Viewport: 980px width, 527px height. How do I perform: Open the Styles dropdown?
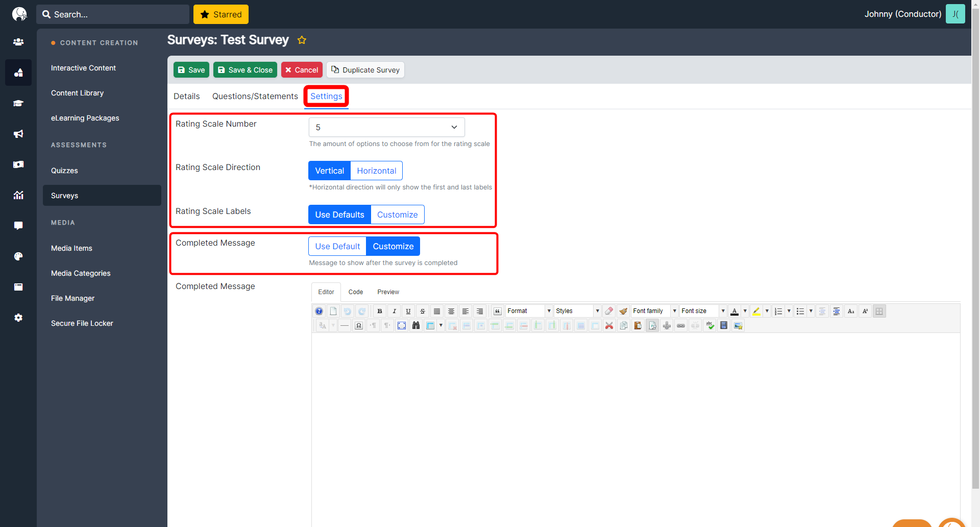pyautogui.click(x=577, y=311)
